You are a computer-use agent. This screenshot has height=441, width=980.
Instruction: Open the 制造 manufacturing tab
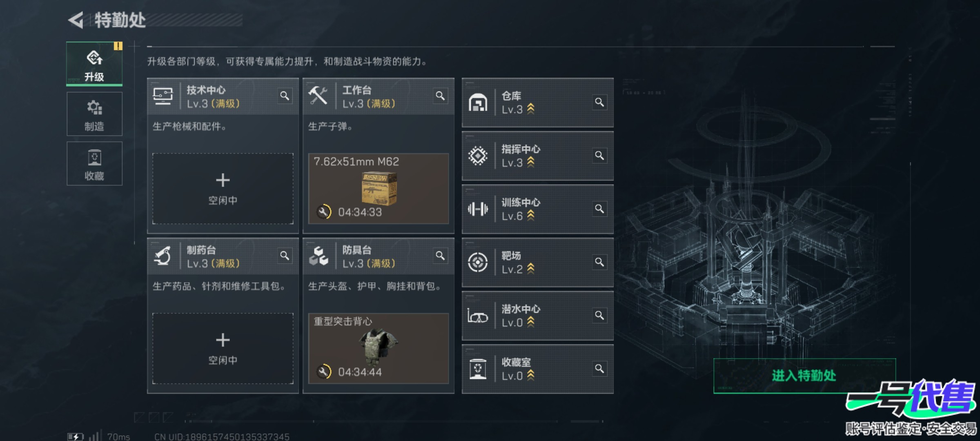tap(94, 114)
